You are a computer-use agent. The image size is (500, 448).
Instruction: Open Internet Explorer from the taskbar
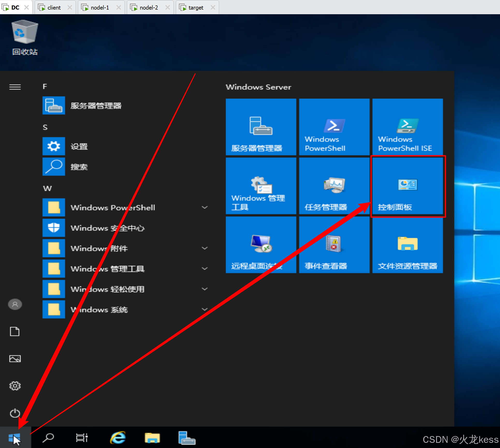pyautogui.click(x=118, y=438)
